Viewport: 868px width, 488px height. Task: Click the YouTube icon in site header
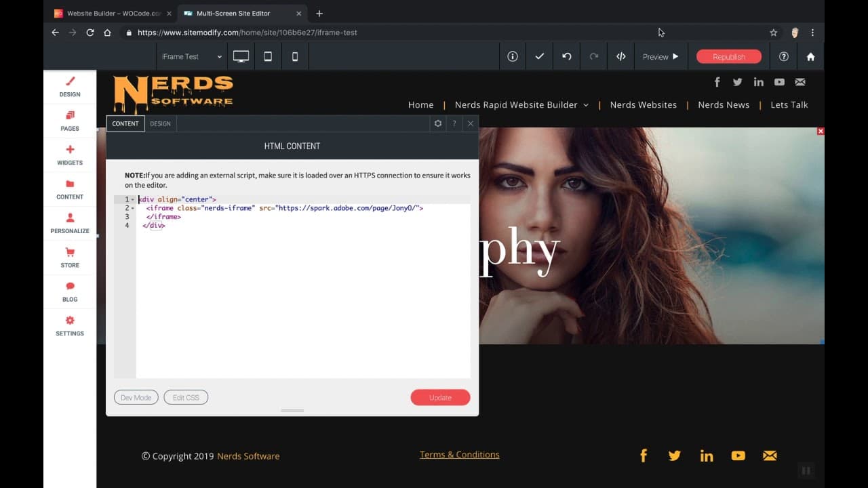click(779, 82)
